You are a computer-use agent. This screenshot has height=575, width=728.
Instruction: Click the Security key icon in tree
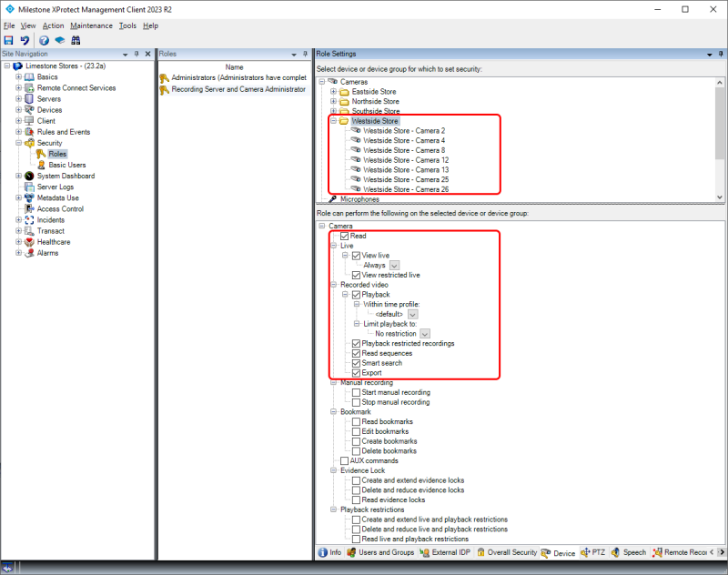point(29,143)
